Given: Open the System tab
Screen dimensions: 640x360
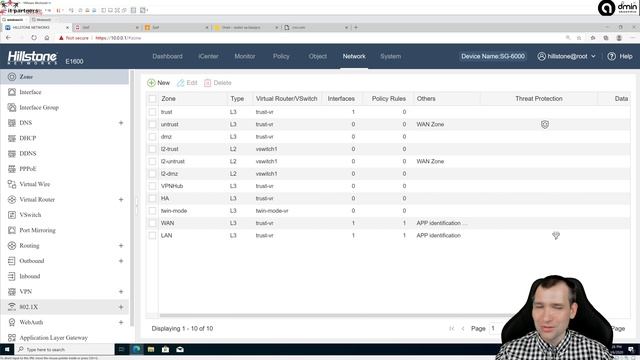Looking at the screenshot, I should coord(391,56).
